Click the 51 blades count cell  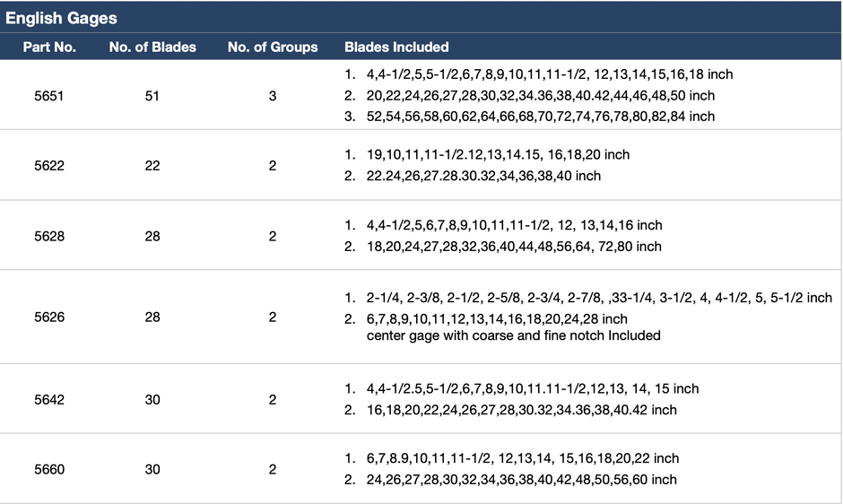coord(152,96)
